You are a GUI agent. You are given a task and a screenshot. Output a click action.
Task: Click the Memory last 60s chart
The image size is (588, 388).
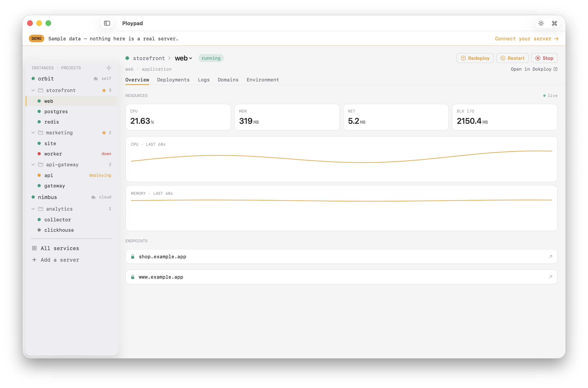341,208
